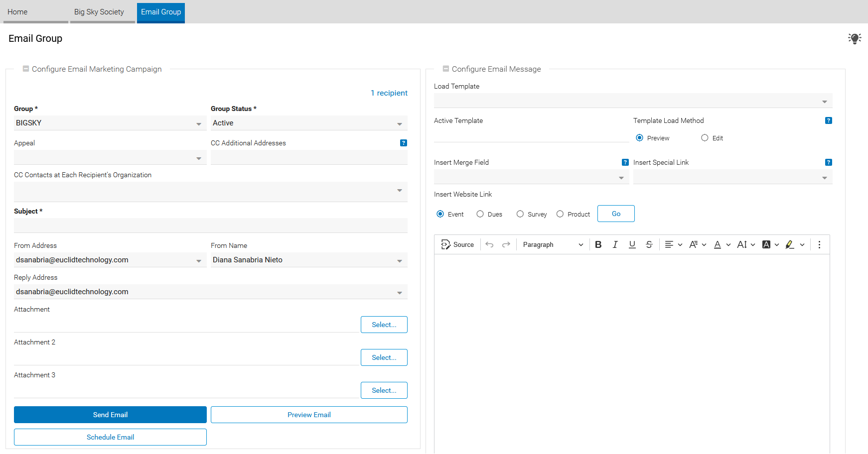The width and height of the screenshot is (868, 454).
Task: Undo the last editor action
Action: tap(489, 244)
